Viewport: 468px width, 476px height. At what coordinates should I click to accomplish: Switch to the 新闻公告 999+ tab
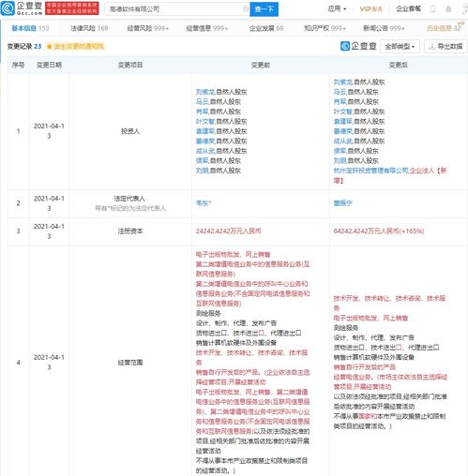click(384, 28)
